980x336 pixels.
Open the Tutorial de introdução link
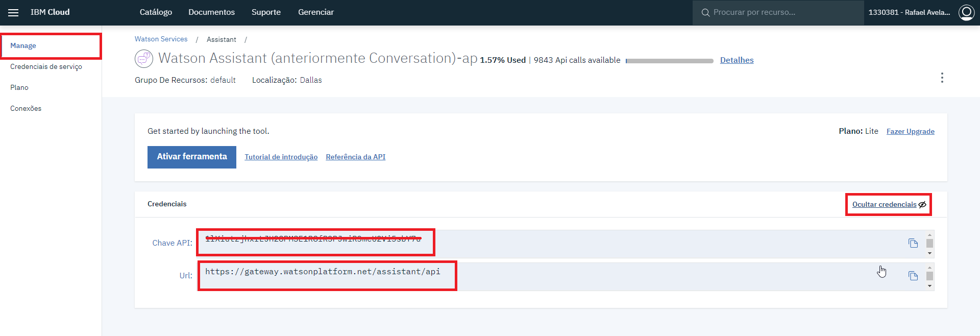(x=281, y=157)
